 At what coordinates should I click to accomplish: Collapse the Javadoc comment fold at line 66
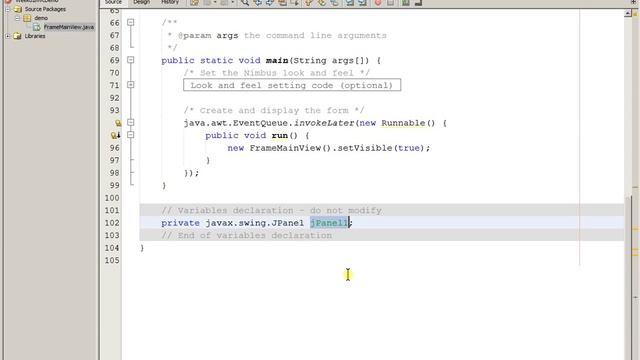131,22
